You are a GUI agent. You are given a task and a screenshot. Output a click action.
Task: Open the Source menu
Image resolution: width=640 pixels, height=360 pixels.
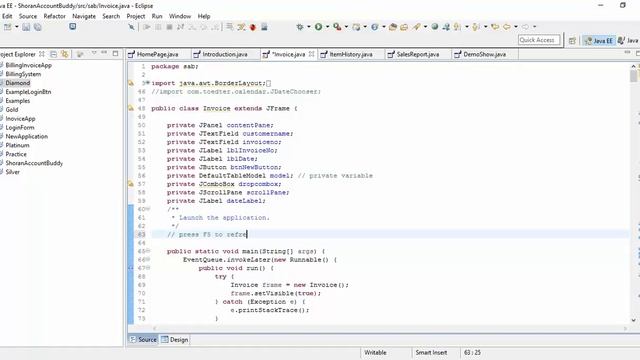28,16
